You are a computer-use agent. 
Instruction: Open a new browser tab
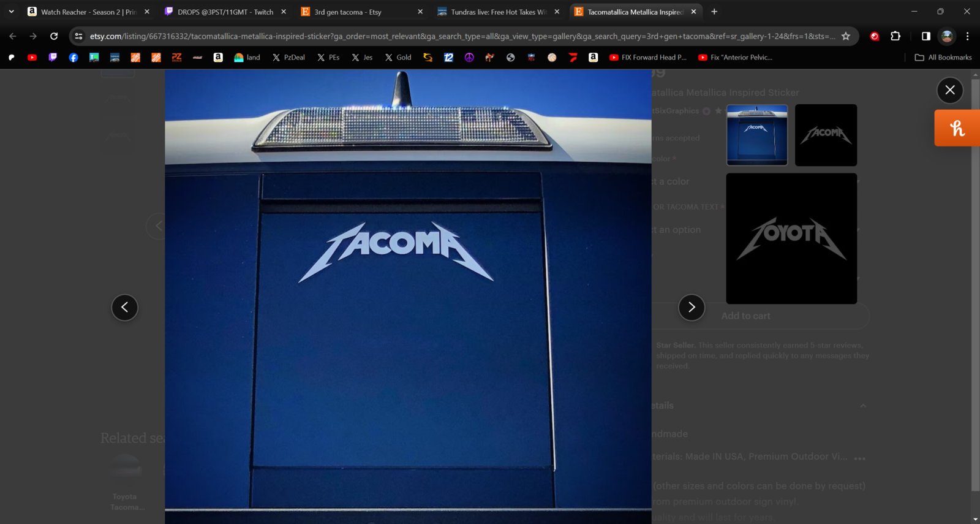pyautogui.click(x=714, y=12)
